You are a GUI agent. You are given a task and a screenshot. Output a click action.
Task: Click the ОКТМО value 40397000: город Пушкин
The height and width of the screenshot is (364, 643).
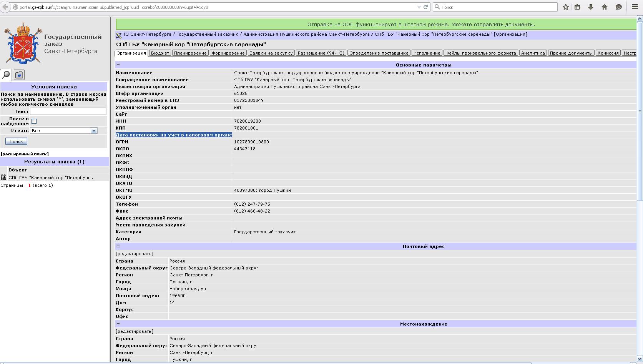pos(263,190)
